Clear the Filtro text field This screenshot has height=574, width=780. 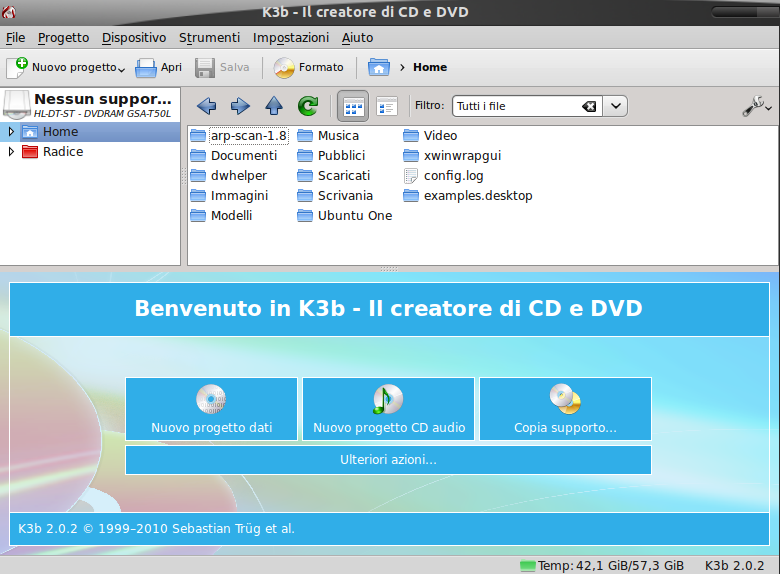(x=589, y=106)
